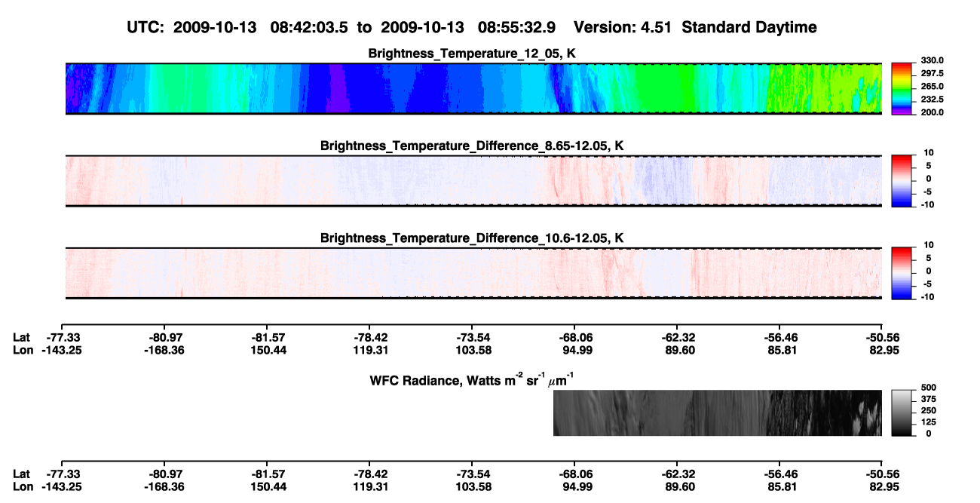Image resolution: width=980 pixels, height=503 pixels.
Task: Click the WFC Radiance panel title
Action: [x=473, y=379]
